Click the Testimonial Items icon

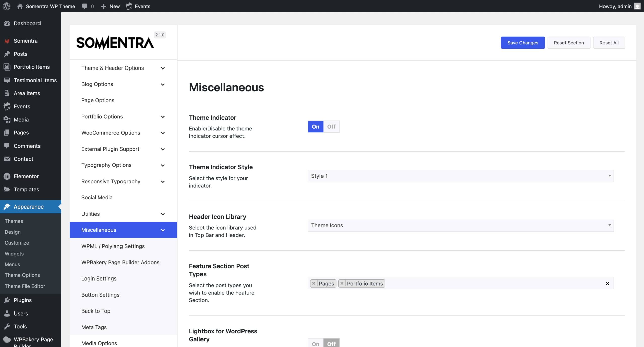coord(7,80)
